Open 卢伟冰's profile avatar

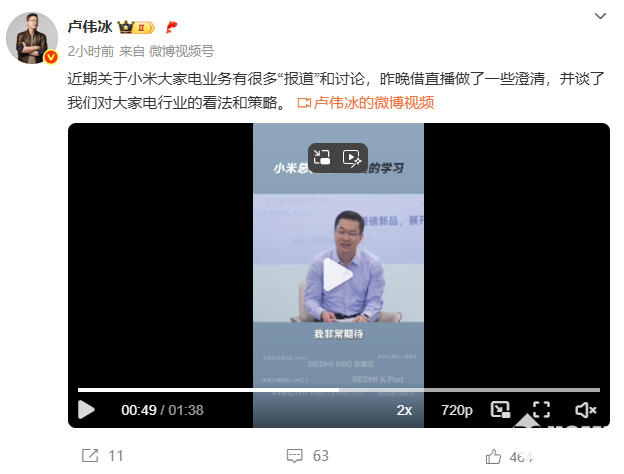(x=32, y=38)
